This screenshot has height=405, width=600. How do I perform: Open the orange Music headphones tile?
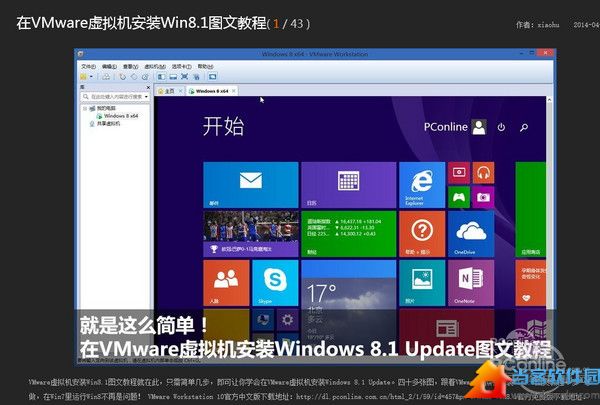483,173
